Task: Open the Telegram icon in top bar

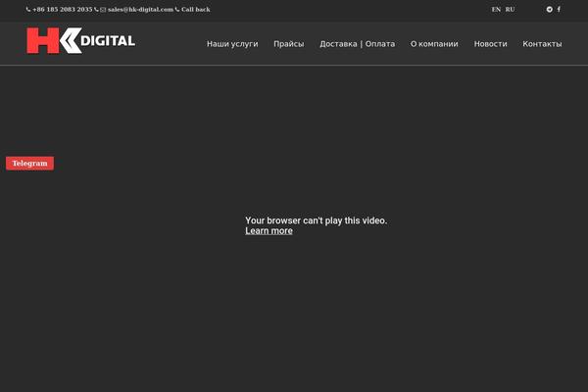Action: click(x=550, y=10)
